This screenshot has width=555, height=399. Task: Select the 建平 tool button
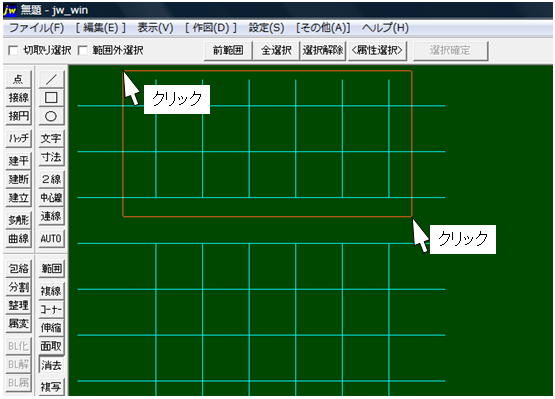pyautogui.click(x=18, y=161)
